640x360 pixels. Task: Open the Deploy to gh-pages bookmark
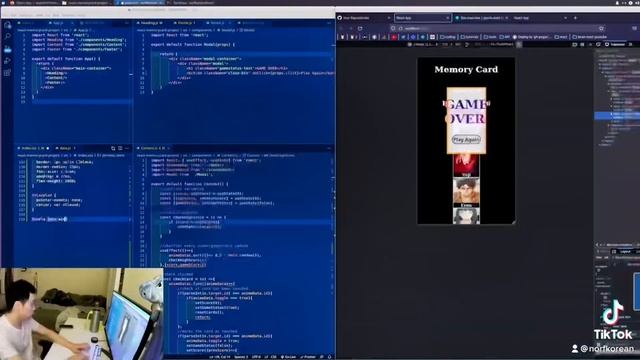click(531, 37)
